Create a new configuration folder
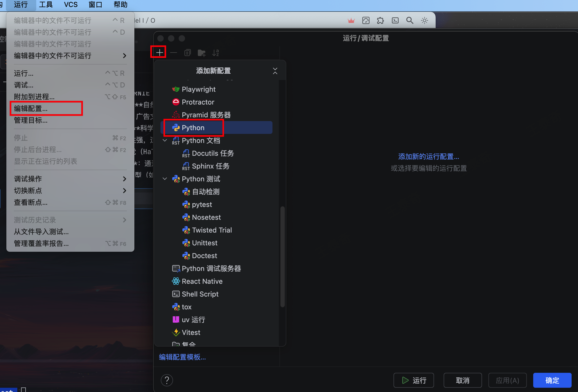The image size is (578, 392). click(x=201, y=53)
